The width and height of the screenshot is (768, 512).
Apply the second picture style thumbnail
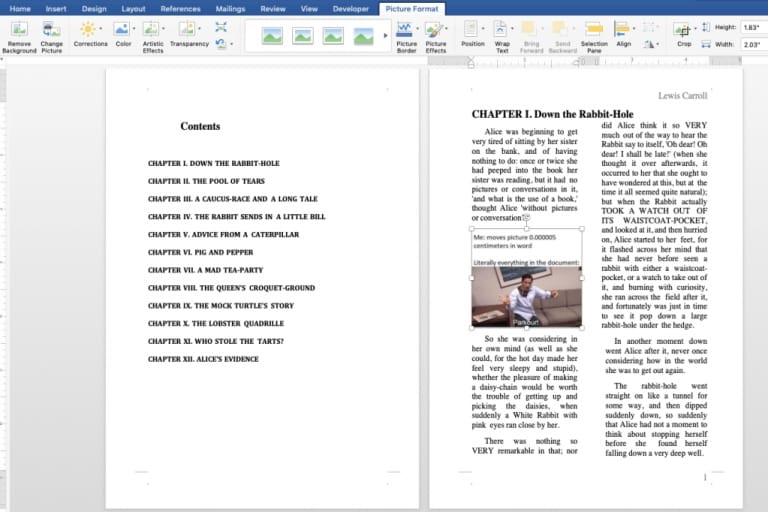[x=303, y=36]
